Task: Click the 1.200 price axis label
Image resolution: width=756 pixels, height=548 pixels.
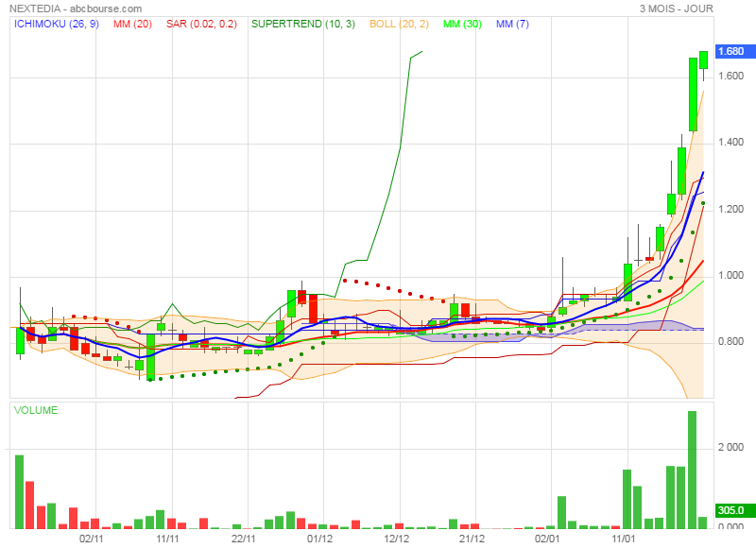Action: tap(730, 209)
